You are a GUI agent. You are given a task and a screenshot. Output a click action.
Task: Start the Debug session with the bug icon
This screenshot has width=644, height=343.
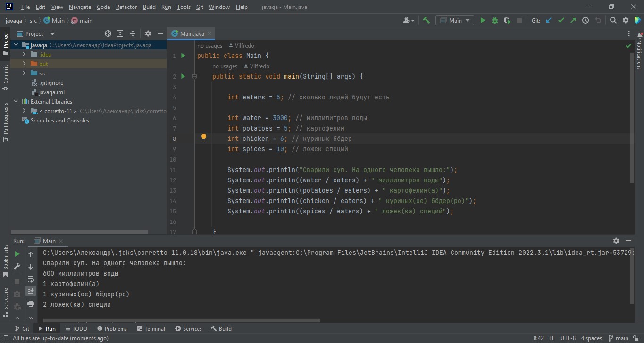click(494, 20)
